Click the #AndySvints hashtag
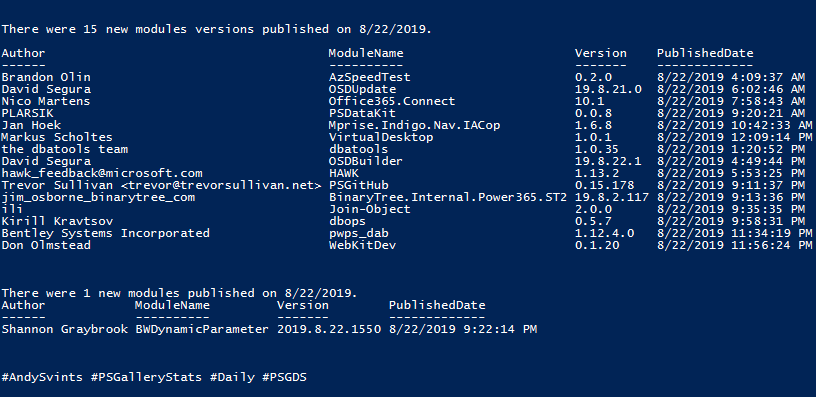 point(42,377)
